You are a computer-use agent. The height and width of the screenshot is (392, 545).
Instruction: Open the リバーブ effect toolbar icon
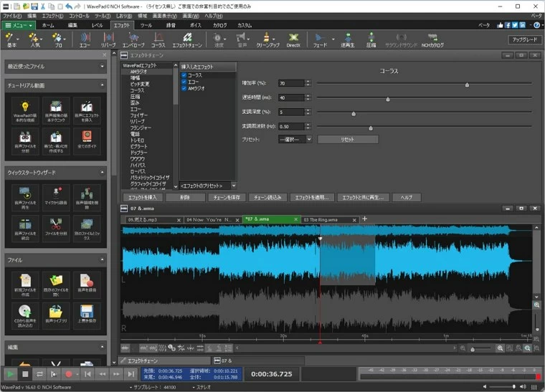(108, 40)
